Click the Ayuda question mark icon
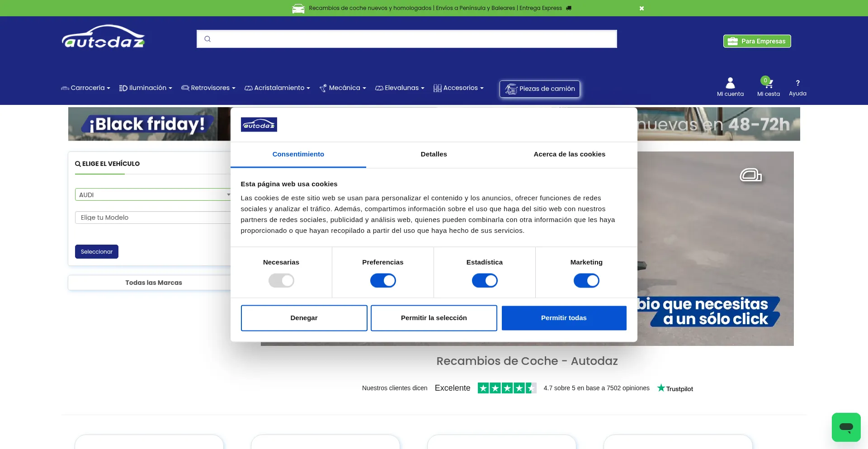 [797, 83]
